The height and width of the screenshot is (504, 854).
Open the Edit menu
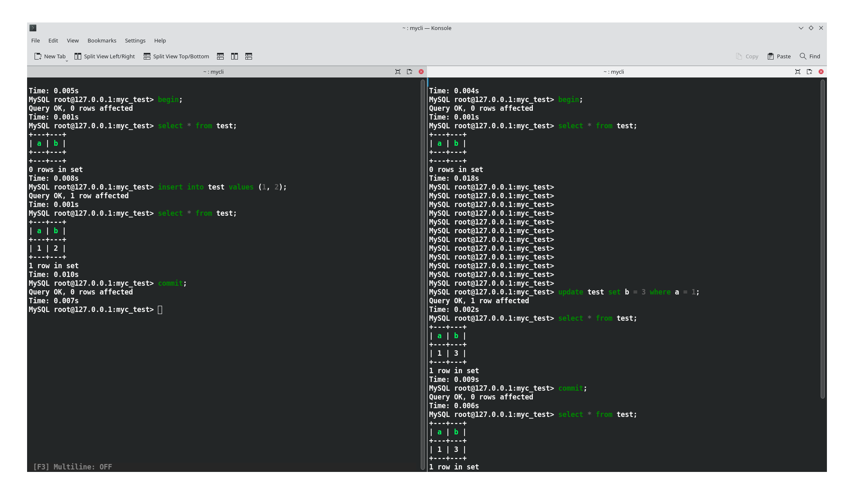[53, 40]
